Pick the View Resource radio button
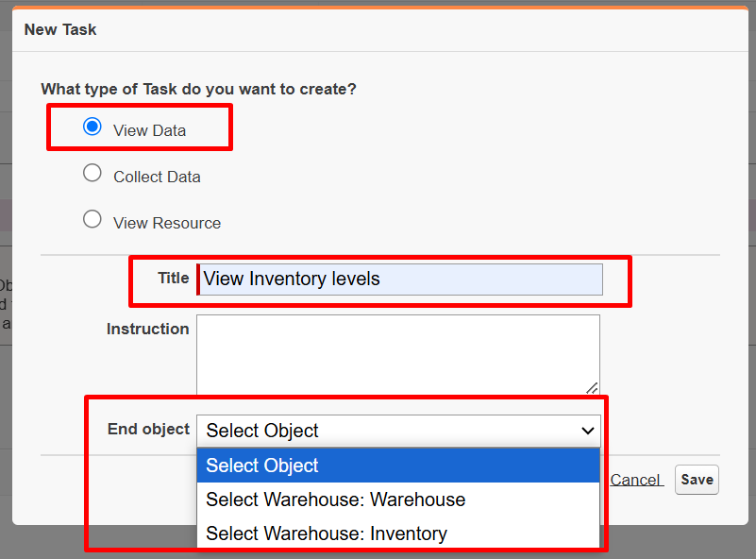This screenshot has width=756, height=559. (x=92, y=220)
